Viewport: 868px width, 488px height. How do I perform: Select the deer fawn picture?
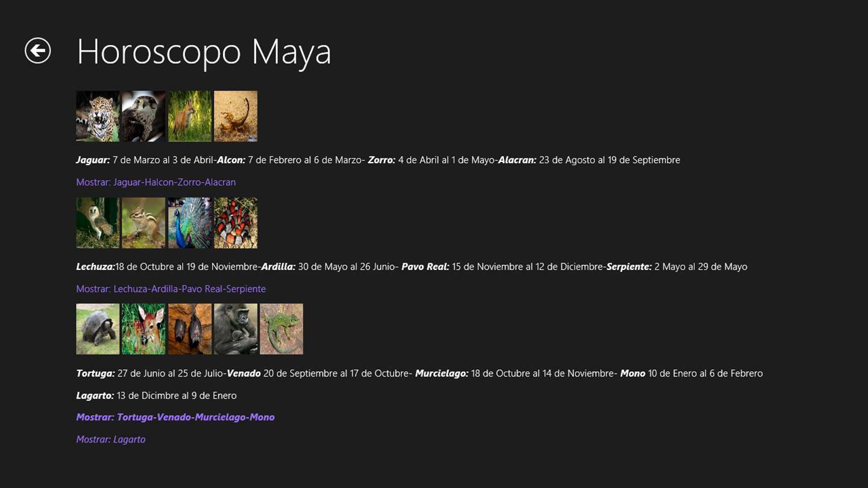coord(143,329)
